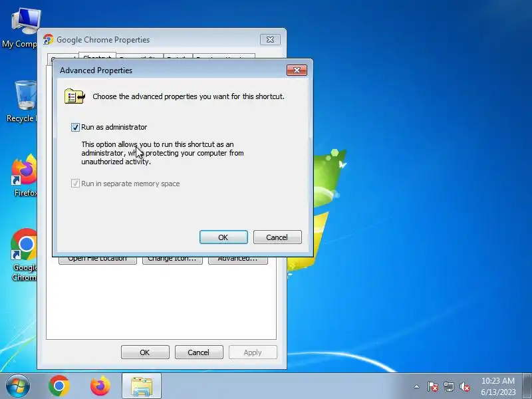Screen dimensions: 532x399
Task: Select the Firefox desktop shortcut
Action: 24,176
